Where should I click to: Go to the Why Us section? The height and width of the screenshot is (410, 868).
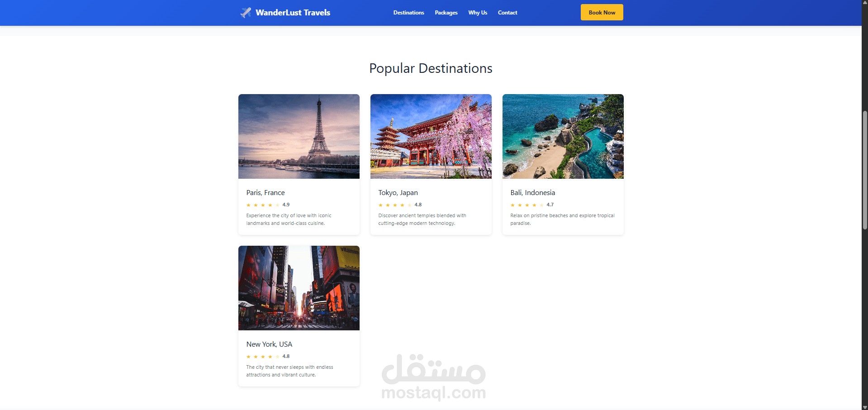coord(478,13)
